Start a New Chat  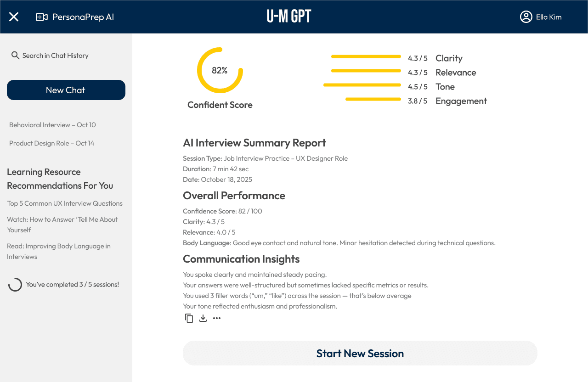pyautogui.click(x=66, y=90)
